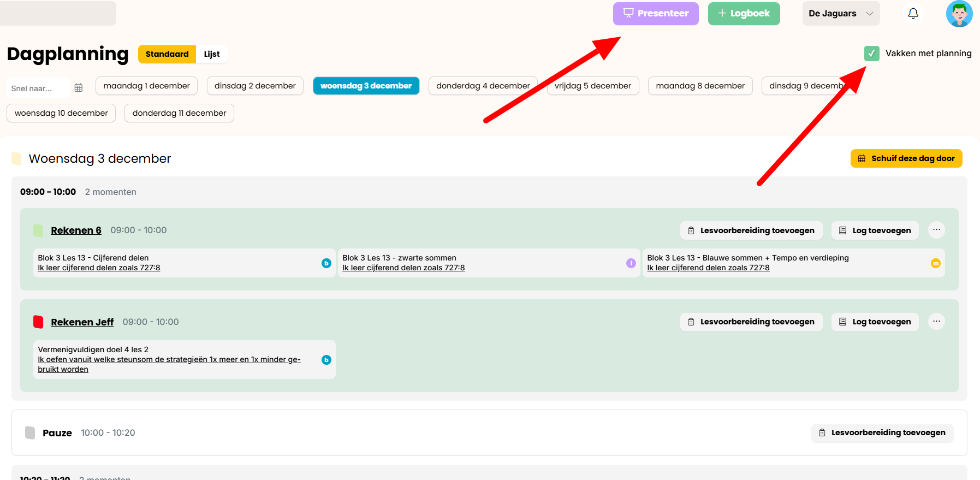Screen dimensions: 980x480
Task: Switch to Lijst view
Action: pyautogui.click(x=212, y=54)
